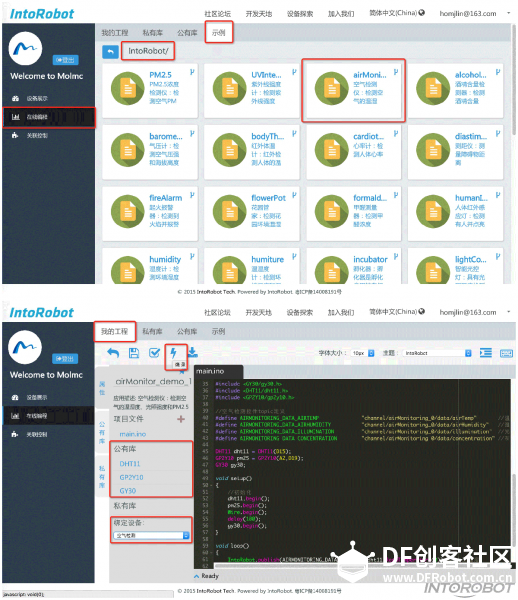This screenshot has width=518, height=600.
Task: Click the undo arrow icon in editor toolbar
Action: pyautogui.click(x=113, y=353)
